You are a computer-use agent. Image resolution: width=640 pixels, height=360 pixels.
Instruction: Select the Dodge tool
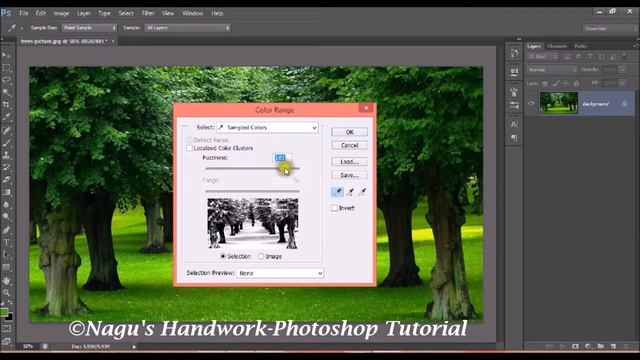pos(7,217)
